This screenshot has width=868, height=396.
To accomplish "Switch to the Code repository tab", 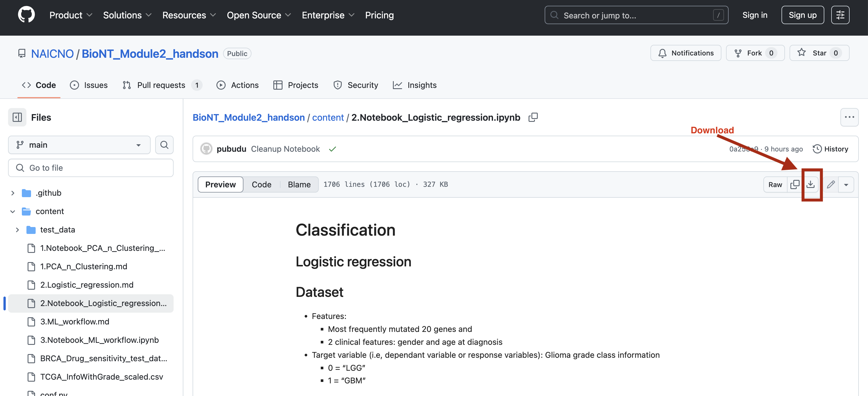I will [39, 85].
